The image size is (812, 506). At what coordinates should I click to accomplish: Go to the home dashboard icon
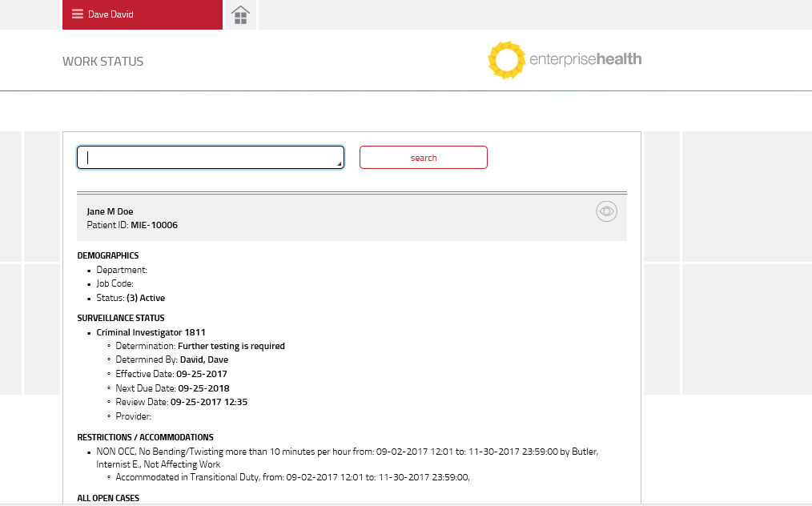pos(240,15)
